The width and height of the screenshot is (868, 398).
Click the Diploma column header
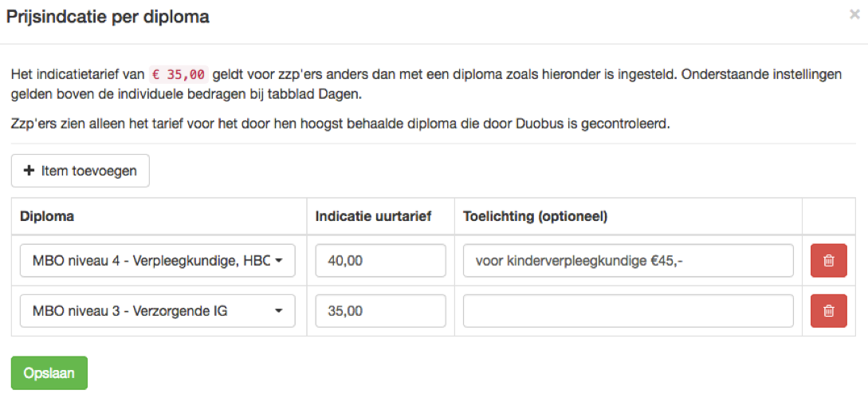tap(47, 216)
